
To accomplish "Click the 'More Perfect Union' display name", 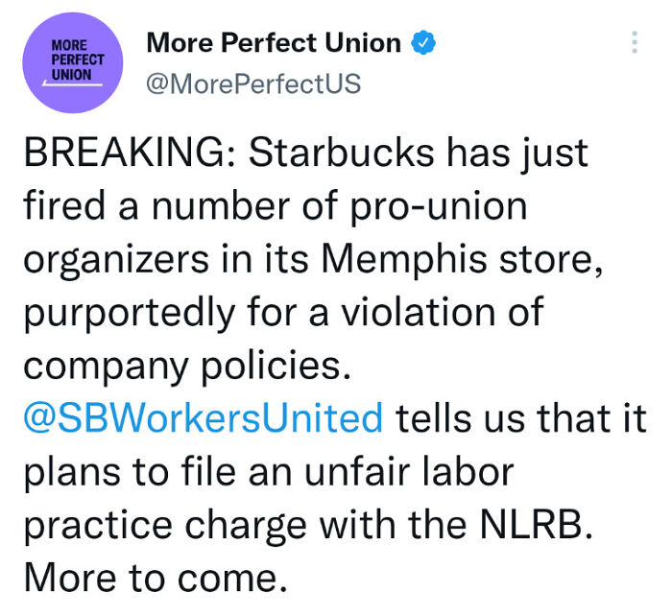I will coord(274,43).
